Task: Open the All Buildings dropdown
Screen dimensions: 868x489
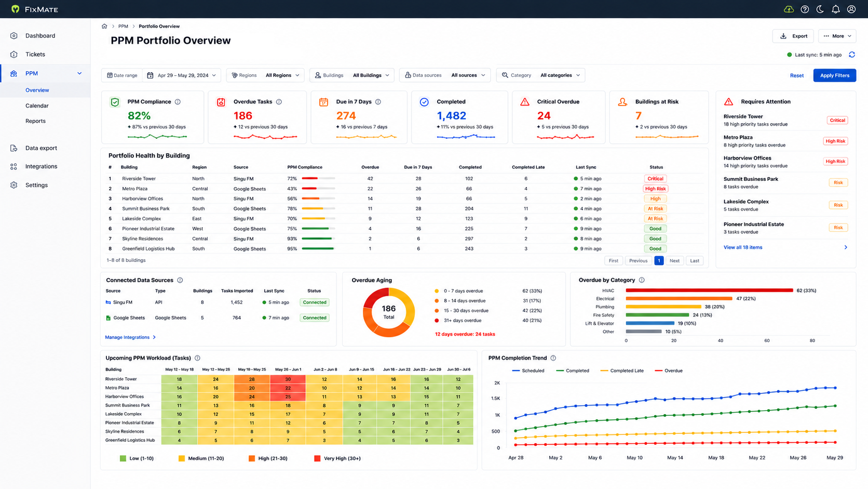Action: 371,75
